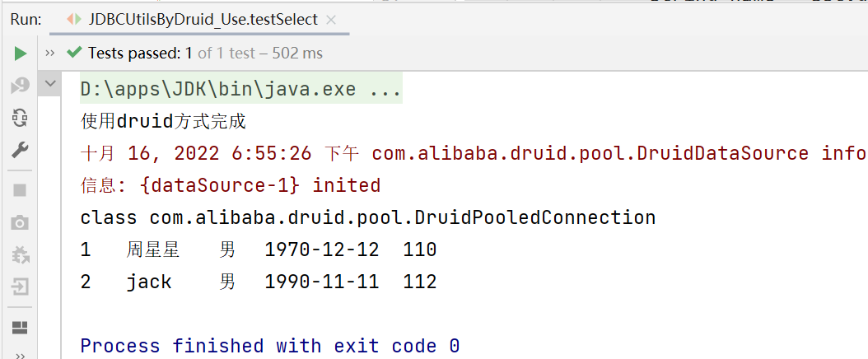This screenshot has height=359, width=868.
Task: Click the Rerun Failed Tests icon
Action: 20,85
